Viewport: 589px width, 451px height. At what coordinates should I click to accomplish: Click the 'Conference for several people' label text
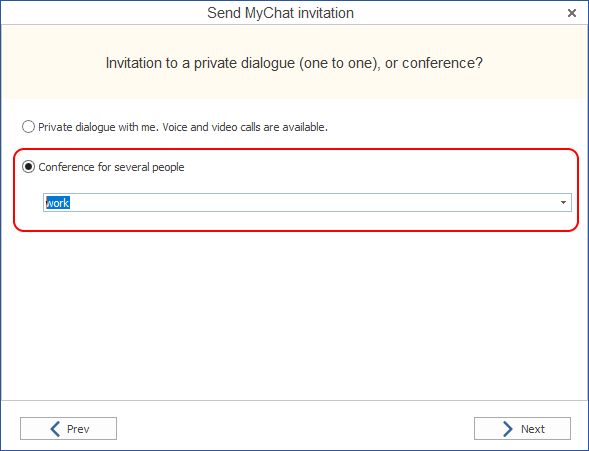(x=111, y=167)
